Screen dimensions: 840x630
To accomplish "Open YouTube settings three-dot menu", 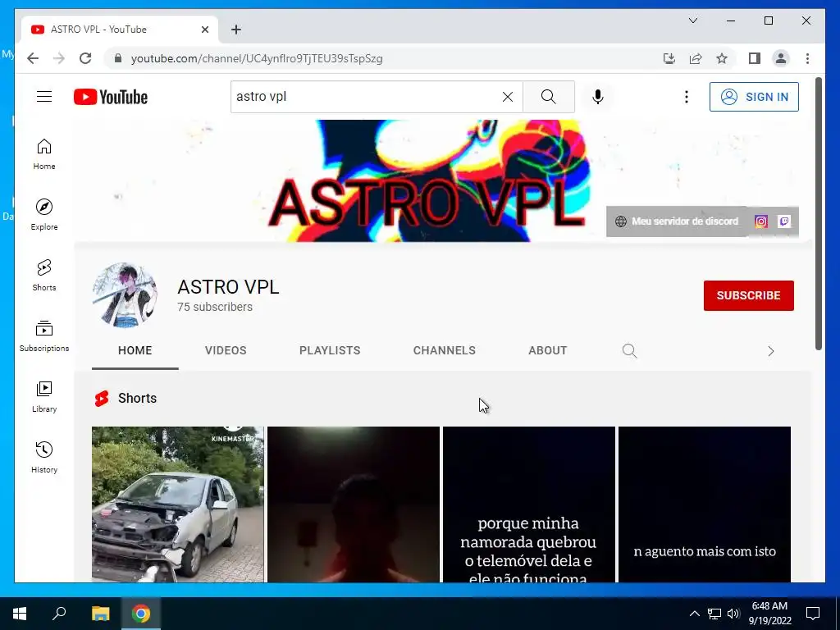I will 687,97.
